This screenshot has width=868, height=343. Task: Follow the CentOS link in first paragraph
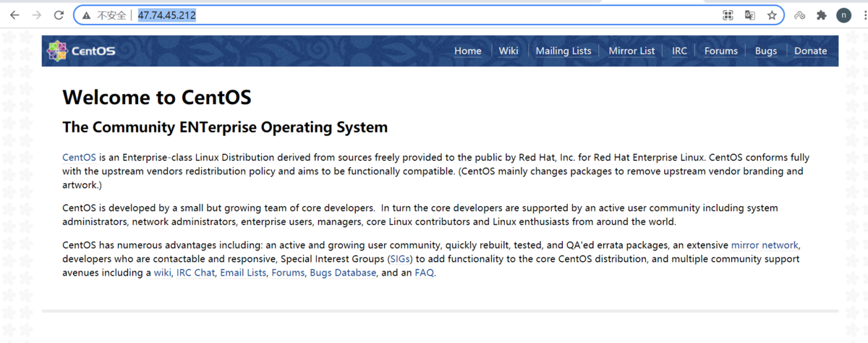tap(79, 157)
